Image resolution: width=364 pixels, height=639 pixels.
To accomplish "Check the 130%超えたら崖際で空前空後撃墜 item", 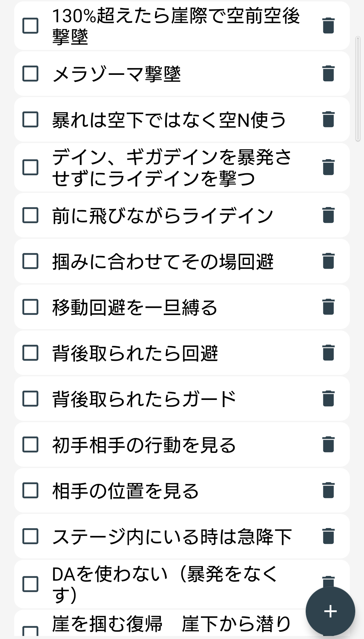I will tap(30, 26).
